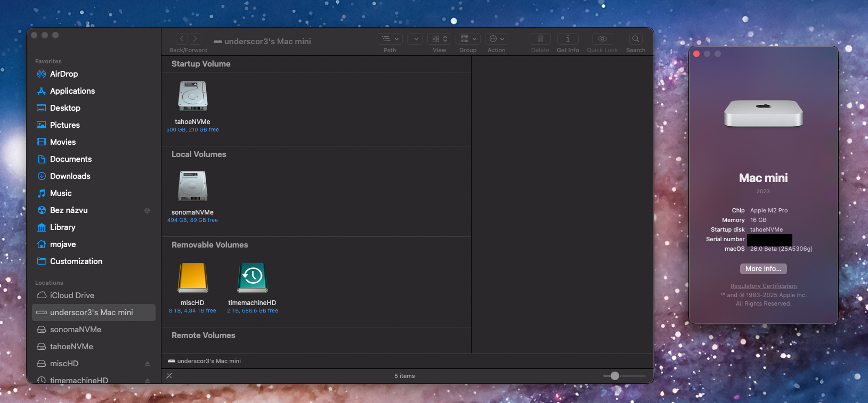Open Library in the sidebar

[94, 227]
